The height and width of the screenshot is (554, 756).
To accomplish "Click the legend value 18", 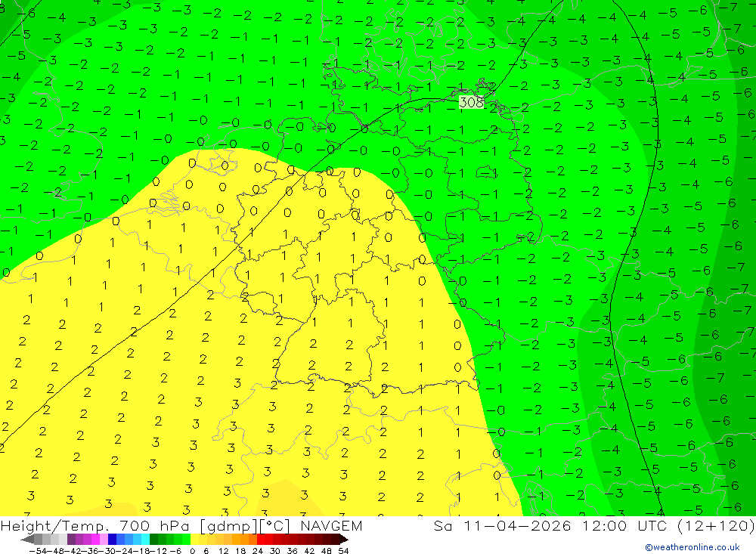I will pos(240,551).
